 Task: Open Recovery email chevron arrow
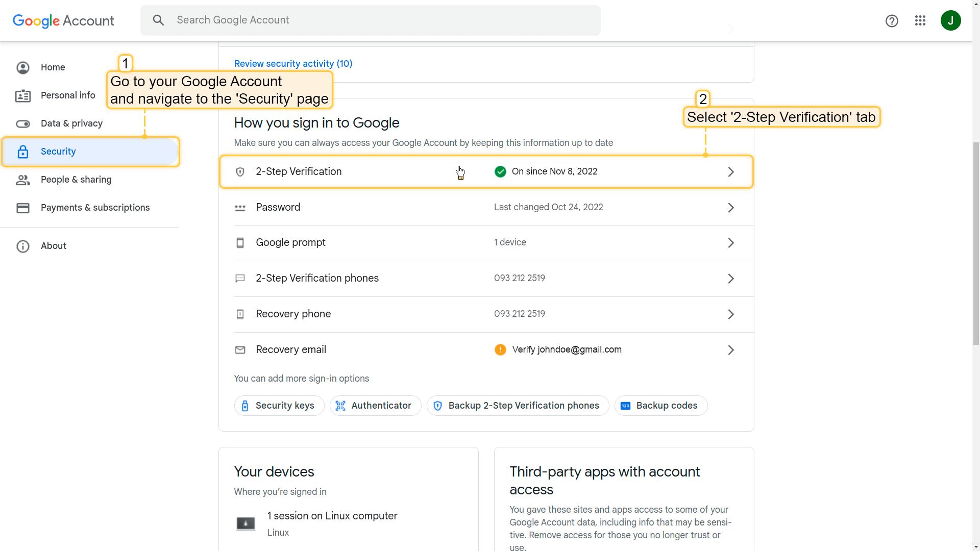point(730,350)
